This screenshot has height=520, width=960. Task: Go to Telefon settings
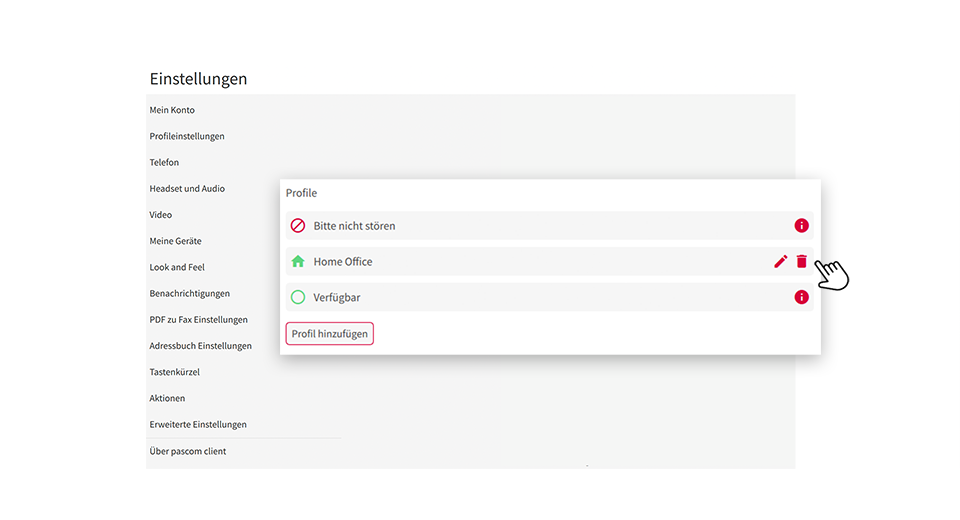point(164,162)
